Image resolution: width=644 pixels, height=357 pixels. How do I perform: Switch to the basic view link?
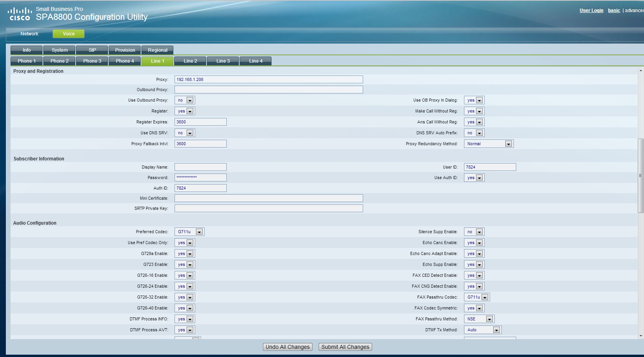pyautogui.click(x=614, y=11)
